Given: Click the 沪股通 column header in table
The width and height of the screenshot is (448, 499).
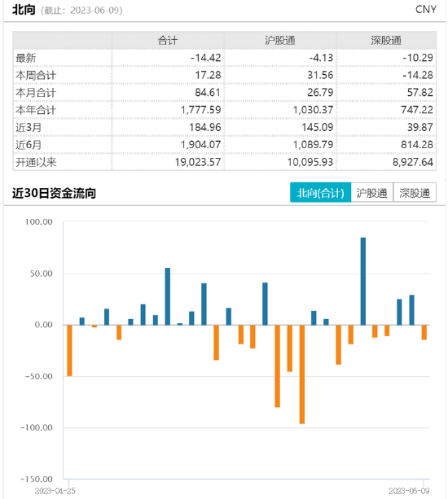Looking at the screenshot, I should click(x=280, y=41).
